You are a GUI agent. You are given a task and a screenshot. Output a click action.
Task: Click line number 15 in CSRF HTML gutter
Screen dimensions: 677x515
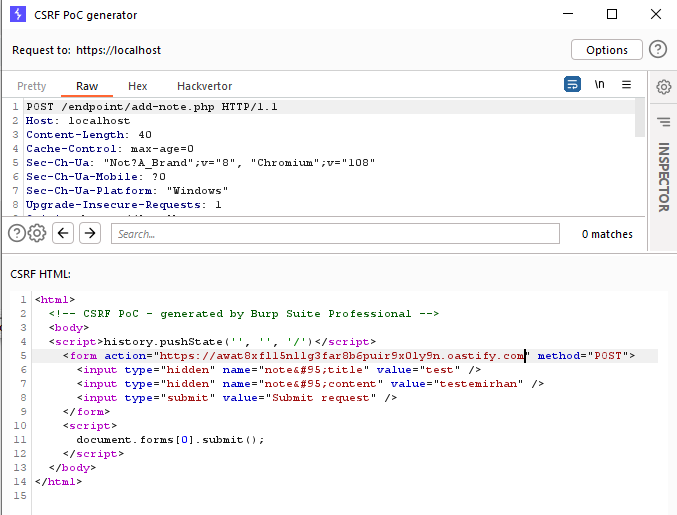click(x=20, y=496)
